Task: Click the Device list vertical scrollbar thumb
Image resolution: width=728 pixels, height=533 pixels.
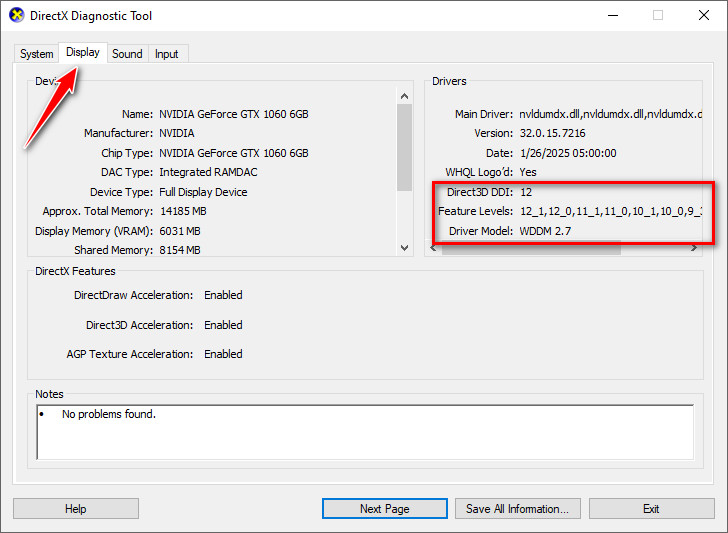Action: click(x=404, y=147)
